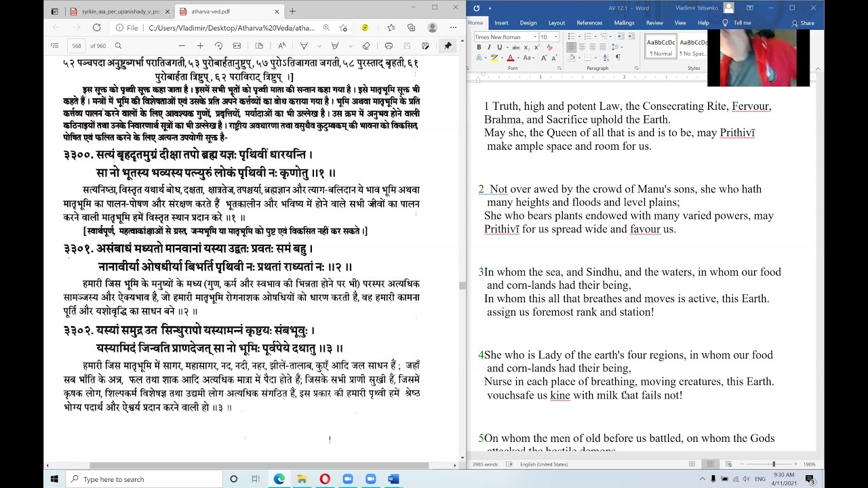The image size is (868, 488).
Task: Select the PDF Erase tool
Action: (366, 45)
